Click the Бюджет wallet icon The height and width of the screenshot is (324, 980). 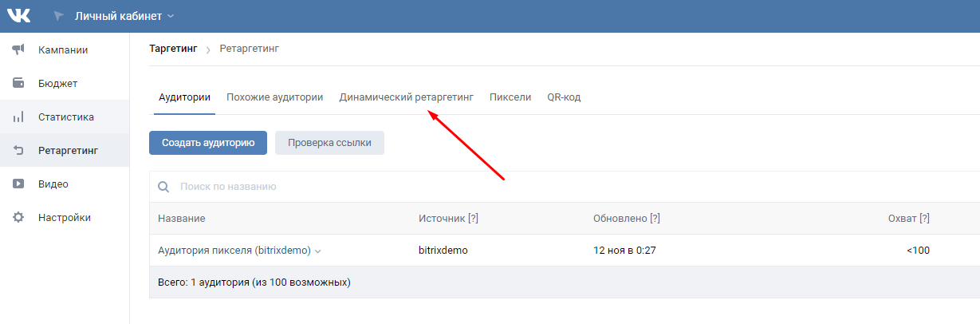coord(18,83)
